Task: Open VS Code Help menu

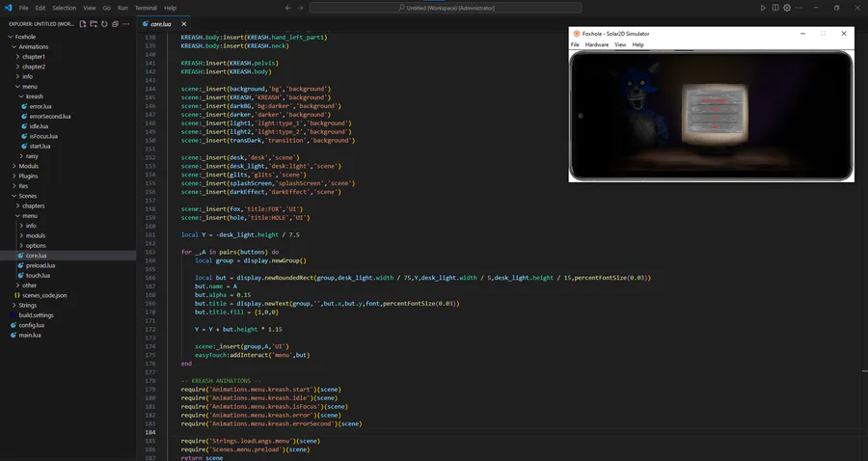Action: pos(170,8)
